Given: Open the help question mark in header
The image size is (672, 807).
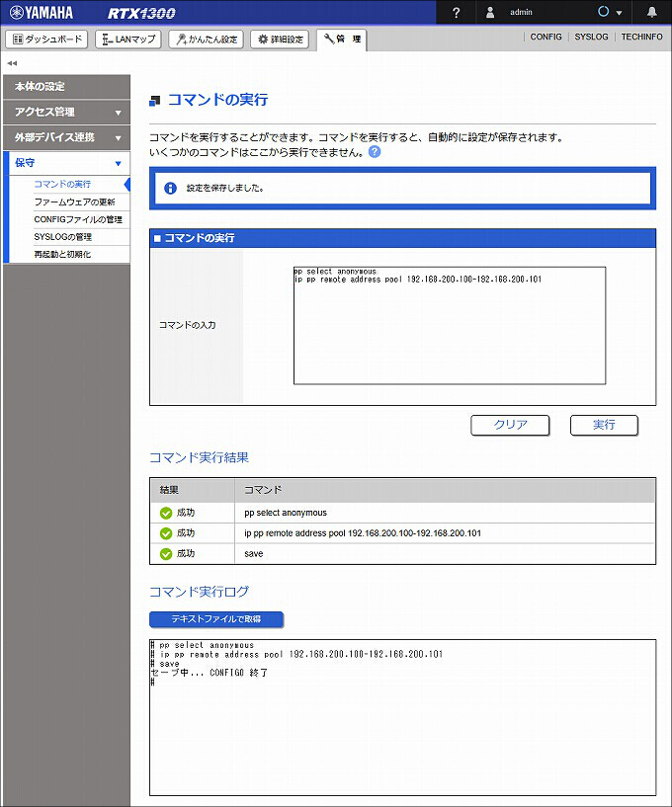Looking at the screenshot, I should (457, 13).
